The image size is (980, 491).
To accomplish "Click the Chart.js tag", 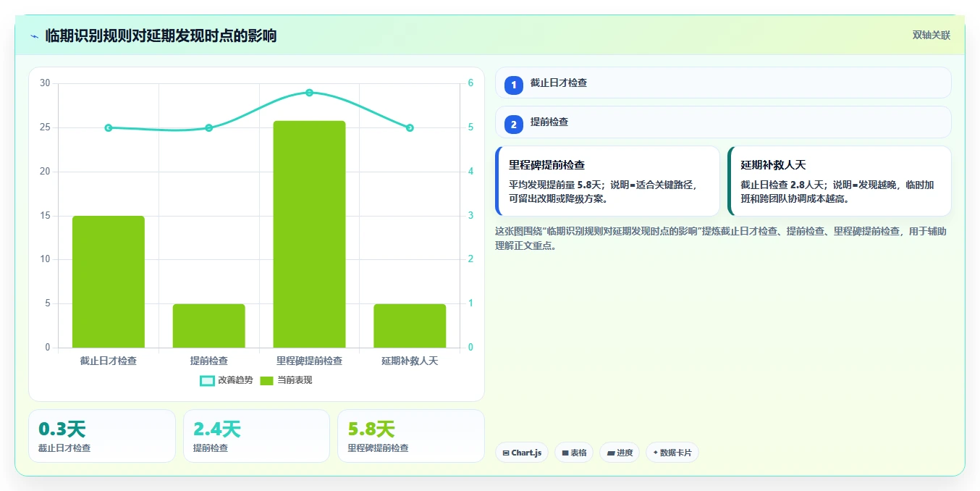I will [522, 453].
